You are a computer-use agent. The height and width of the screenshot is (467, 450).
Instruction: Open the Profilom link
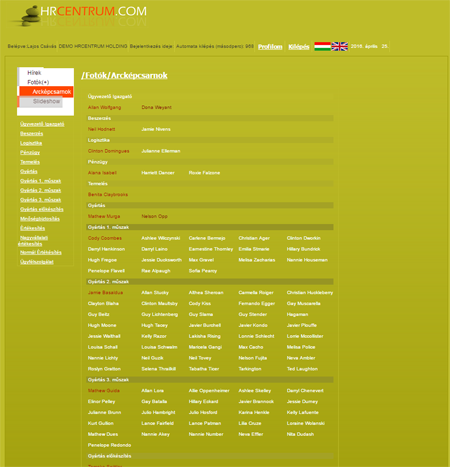point(270,47)
